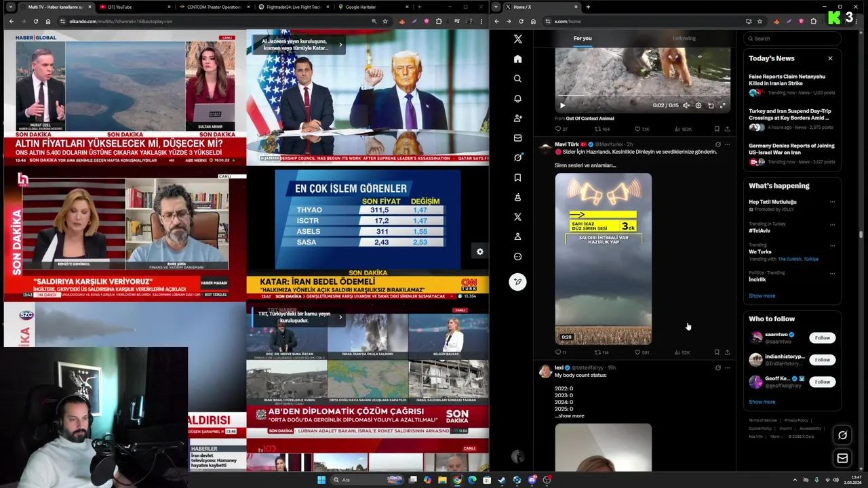Open Grok icon in X sidebar
The image size is (868, 488).
pyautogui.click(x=517, y=157)
